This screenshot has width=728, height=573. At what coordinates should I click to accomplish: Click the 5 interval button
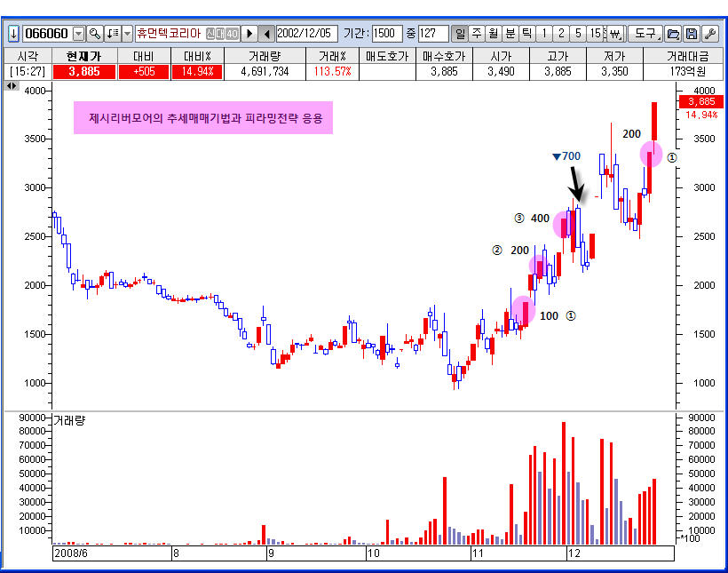tap(578, 34)
